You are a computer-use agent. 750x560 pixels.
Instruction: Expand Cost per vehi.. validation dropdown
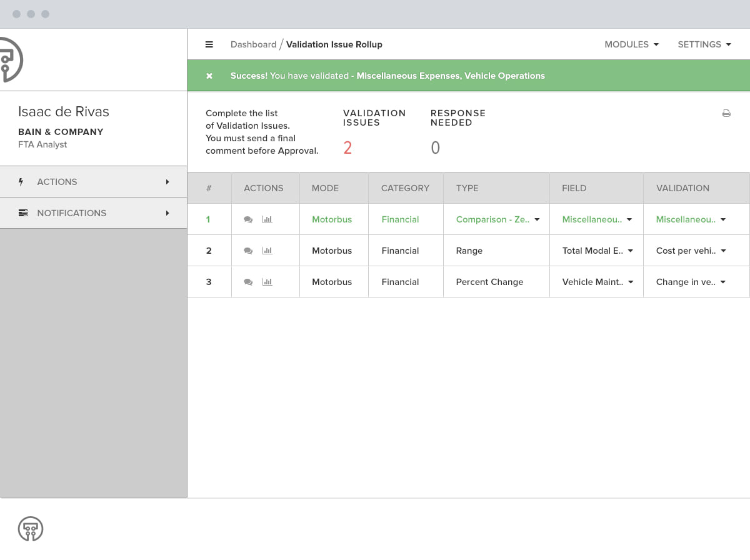point(723,251)
